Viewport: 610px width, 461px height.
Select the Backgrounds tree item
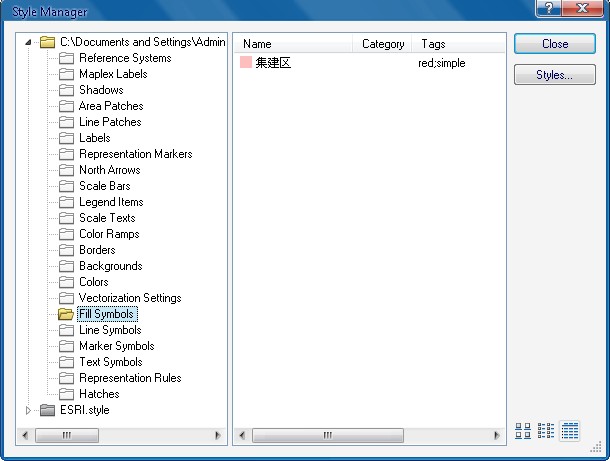click(x=111, y=266)
